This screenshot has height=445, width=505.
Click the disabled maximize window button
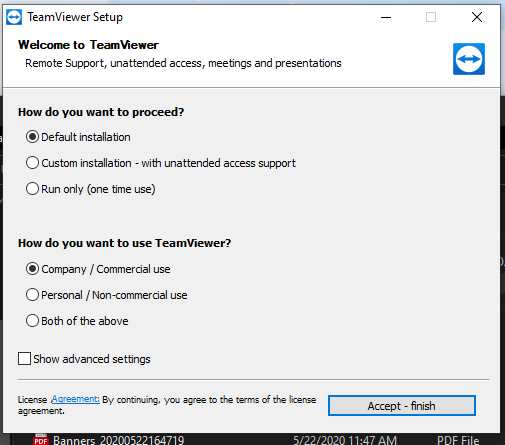(x=431, y=17)
